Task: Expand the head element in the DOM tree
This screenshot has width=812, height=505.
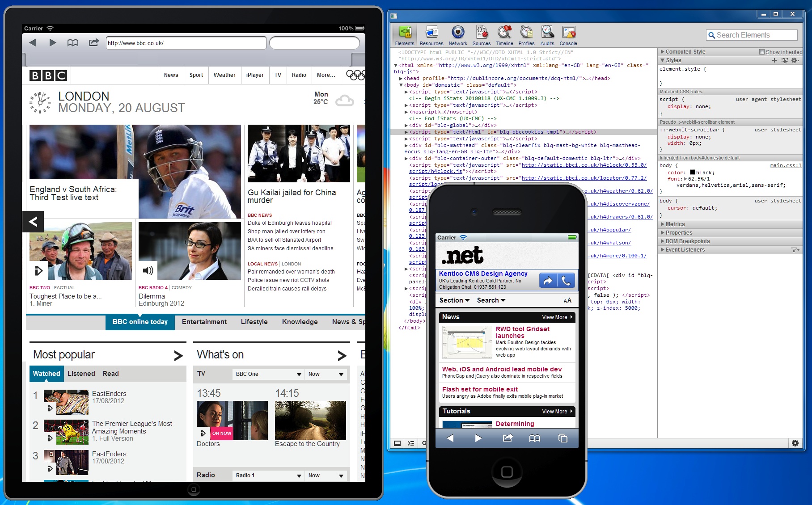Action: click(401, 79)
